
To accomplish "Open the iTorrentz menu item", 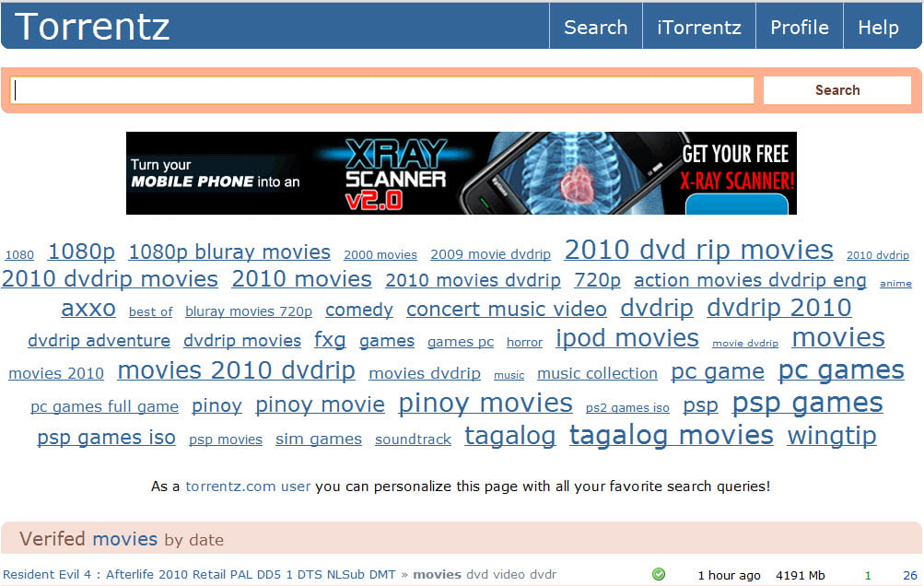I will point(699,27).
